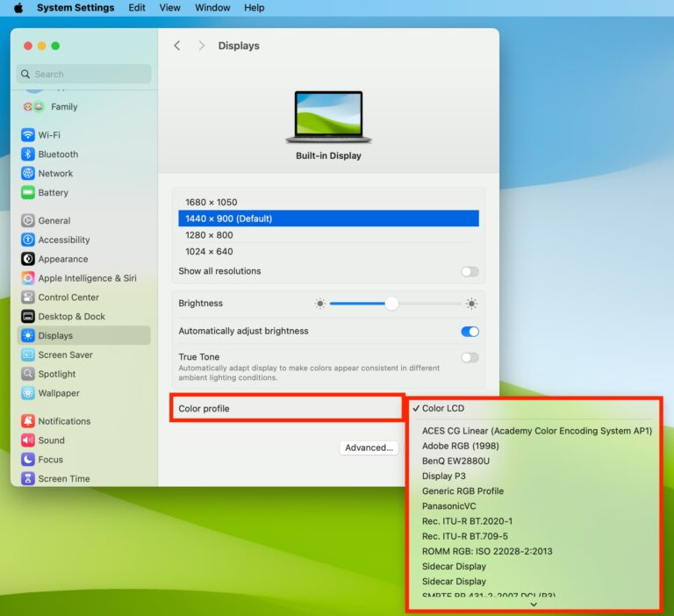Open the System Settings menu

[75, 8]
